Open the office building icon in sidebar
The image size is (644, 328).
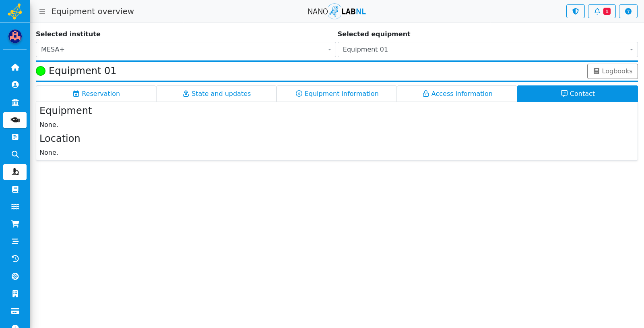click(15, 294)
